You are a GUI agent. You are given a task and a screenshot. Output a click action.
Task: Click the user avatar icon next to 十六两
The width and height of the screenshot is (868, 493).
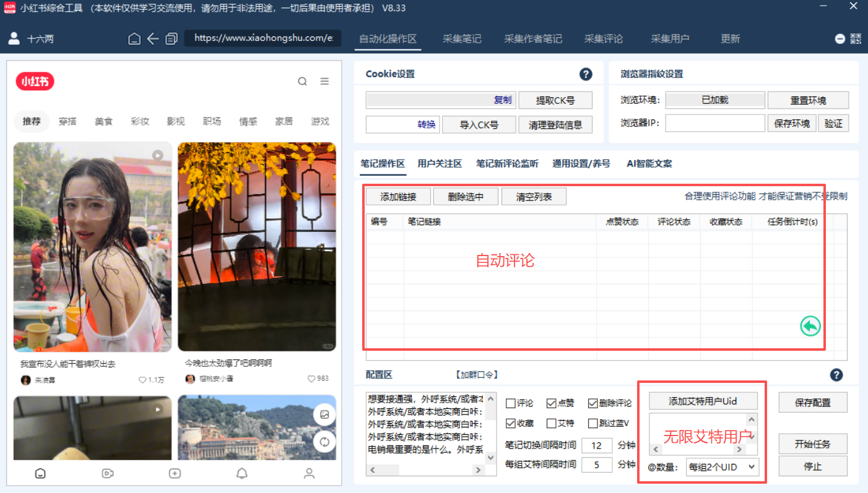pos(14,38)
